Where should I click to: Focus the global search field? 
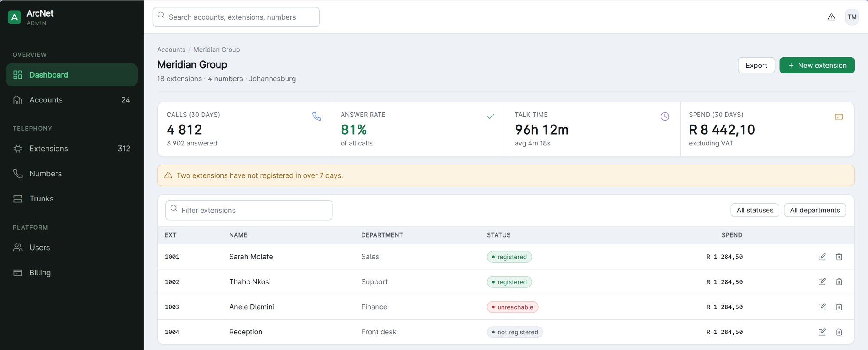coord(236,17)
